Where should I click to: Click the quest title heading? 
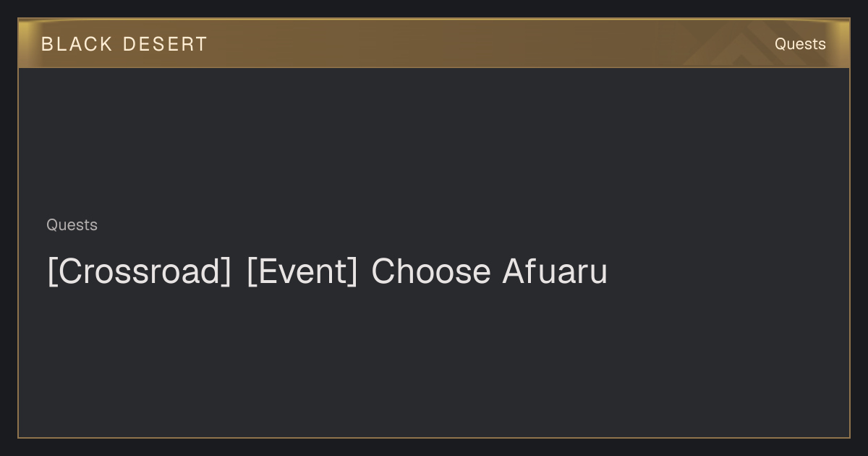tap(327, 272)
